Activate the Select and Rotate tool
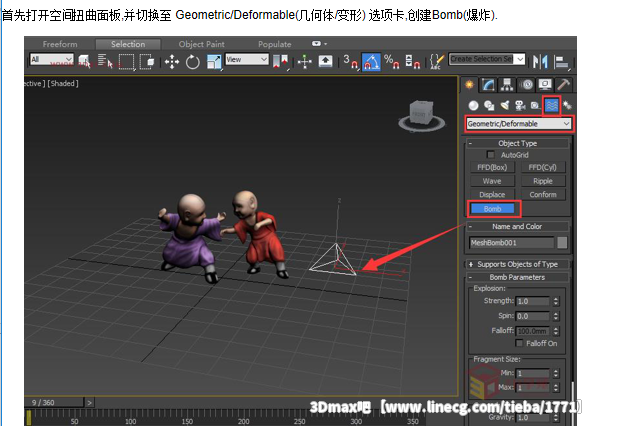 193,62
